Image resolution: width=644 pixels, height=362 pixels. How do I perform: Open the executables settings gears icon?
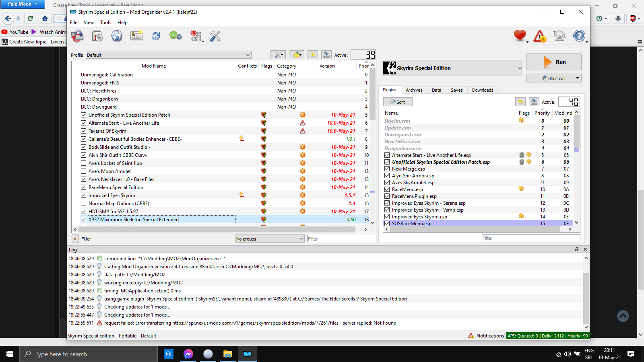click(175, 36)
